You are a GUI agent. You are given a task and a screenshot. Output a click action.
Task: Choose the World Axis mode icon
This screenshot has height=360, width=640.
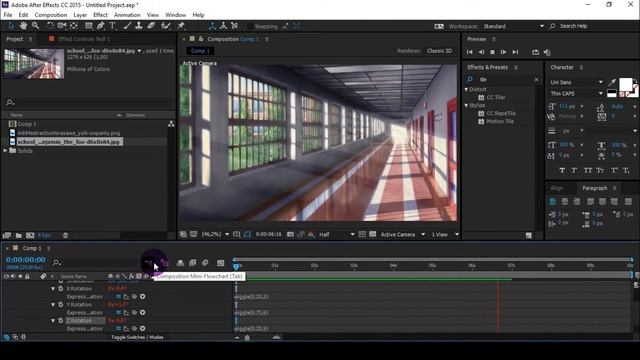223,26
